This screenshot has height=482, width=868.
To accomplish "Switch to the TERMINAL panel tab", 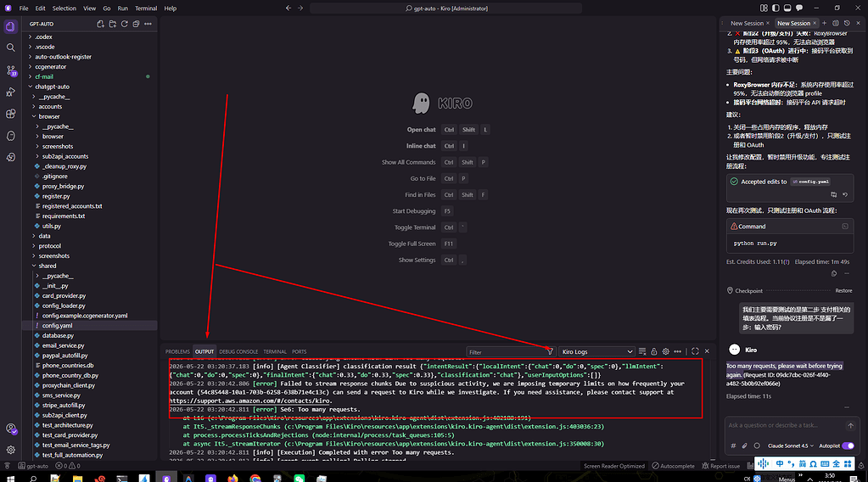I will (275, 351).
